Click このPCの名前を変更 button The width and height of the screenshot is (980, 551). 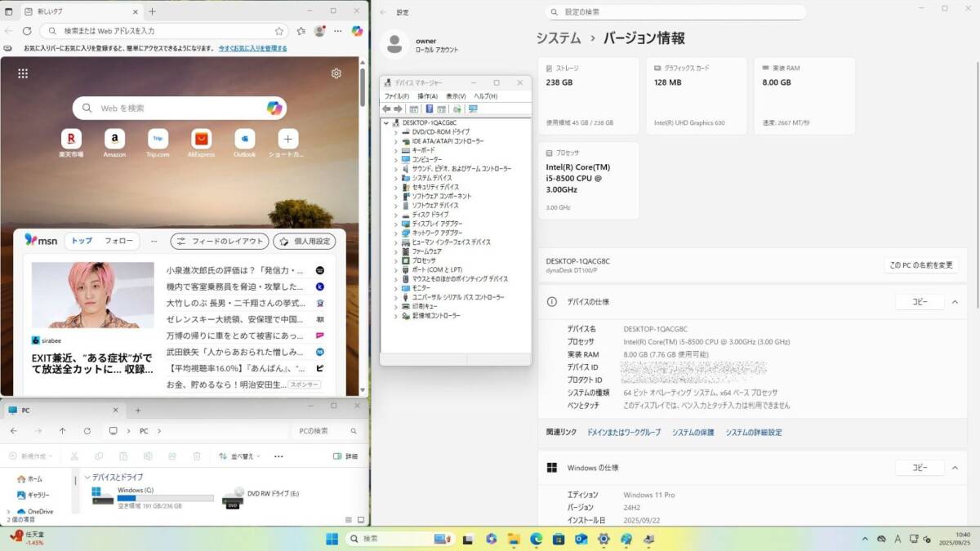921,265
